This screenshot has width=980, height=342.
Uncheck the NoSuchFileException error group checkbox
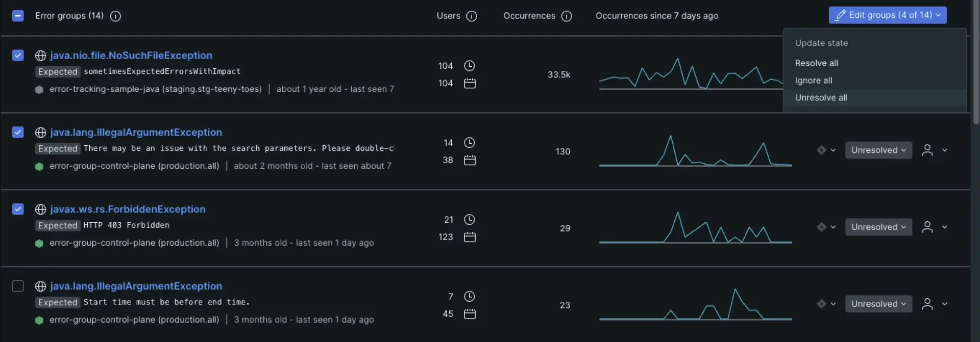(x=18, y=55)
